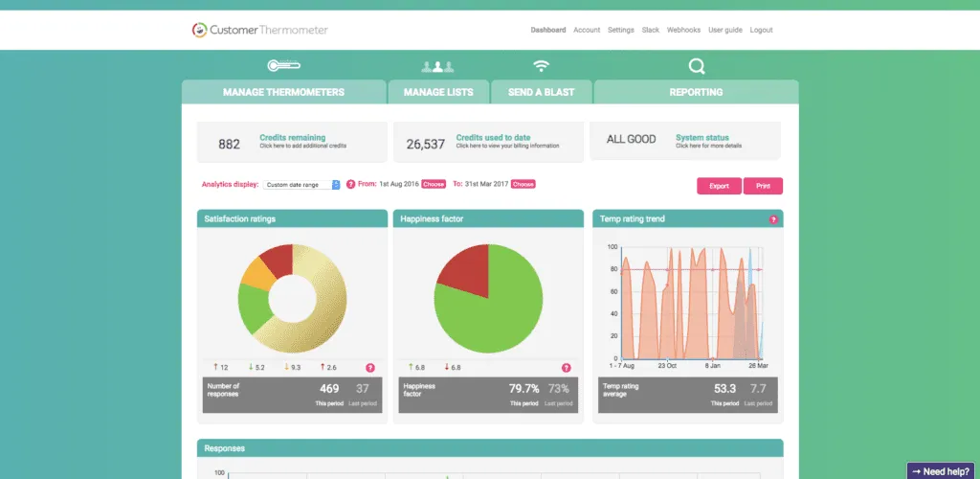Open the Custom date range dropdown
The width and height of the screenshot is (980, 479).
tap(302, 184)
